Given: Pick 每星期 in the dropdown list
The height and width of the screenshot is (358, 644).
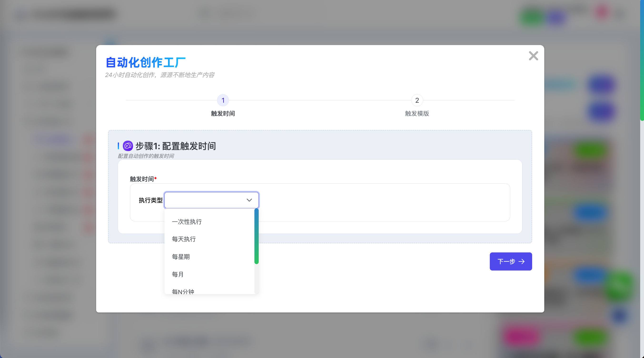Looking at the screenshot, I should [181, 257].
